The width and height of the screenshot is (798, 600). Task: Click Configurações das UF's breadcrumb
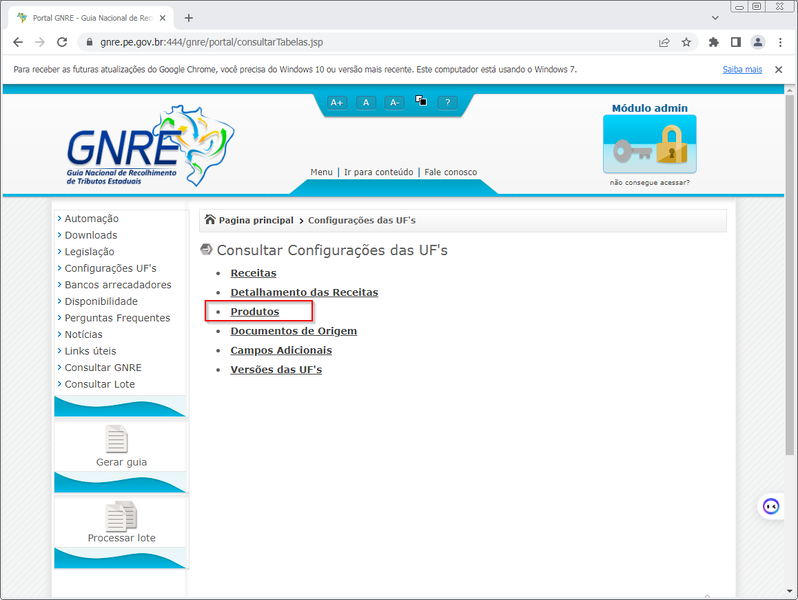point(362,220)
